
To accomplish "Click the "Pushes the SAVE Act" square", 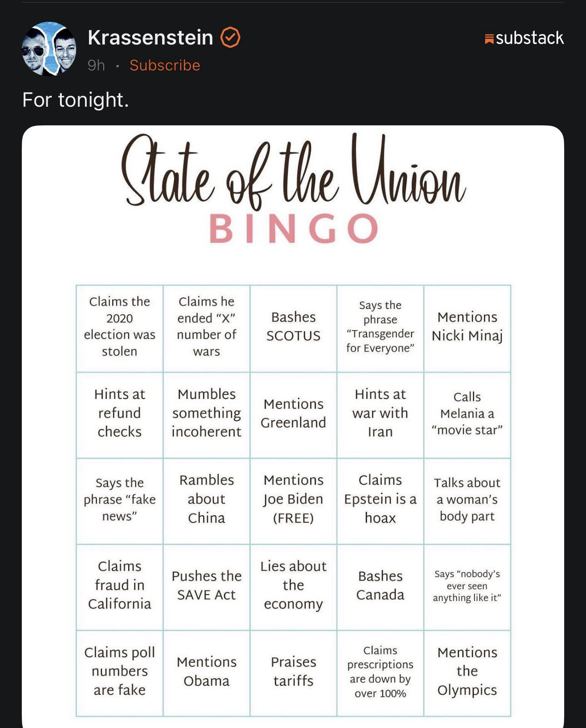I will tap(207, 585).
